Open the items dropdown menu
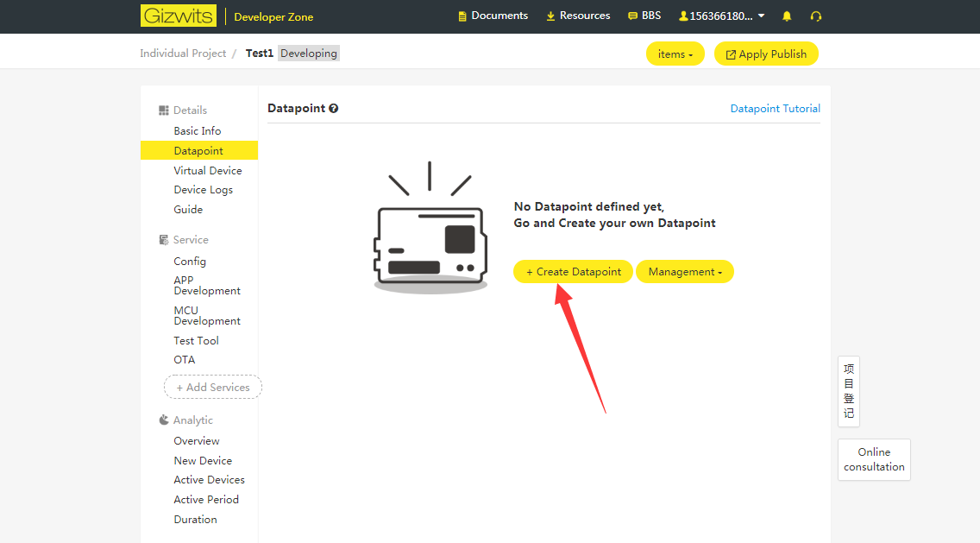 (675, 54)
